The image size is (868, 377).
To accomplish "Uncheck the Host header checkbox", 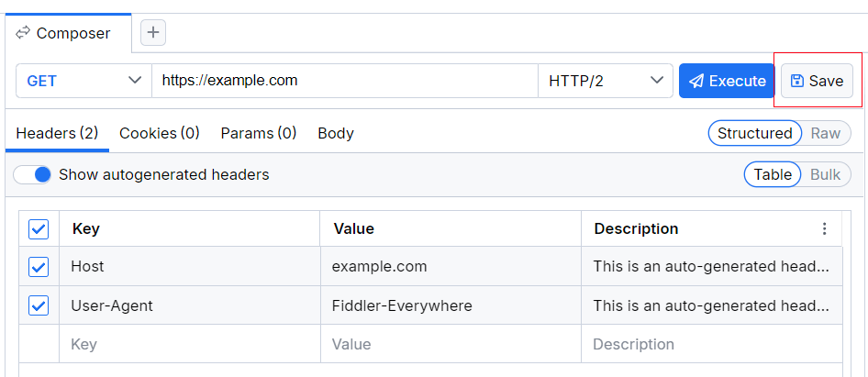I will (39, 267).
